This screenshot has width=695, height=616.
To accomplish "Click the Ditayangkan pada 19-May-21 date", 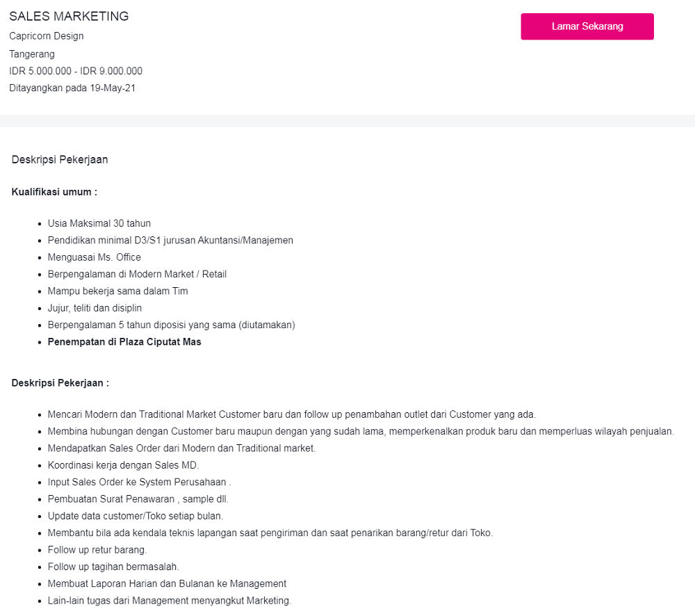I will point(72,88).
